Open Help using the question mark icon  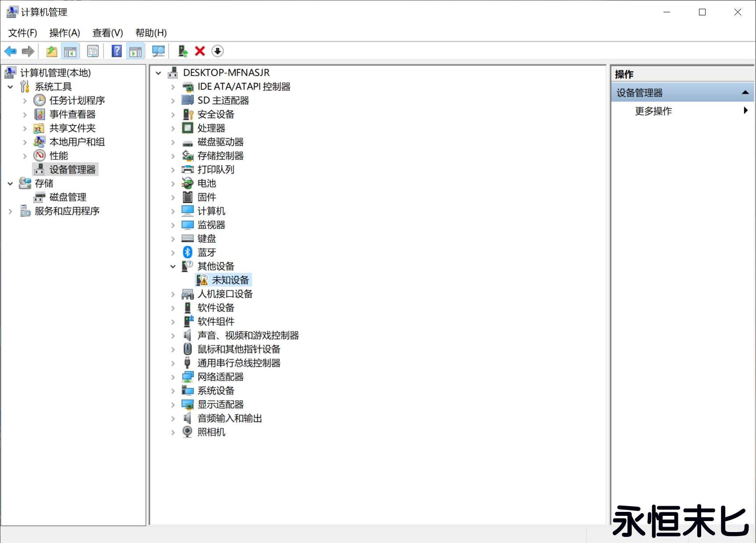(x=116, y=51)
